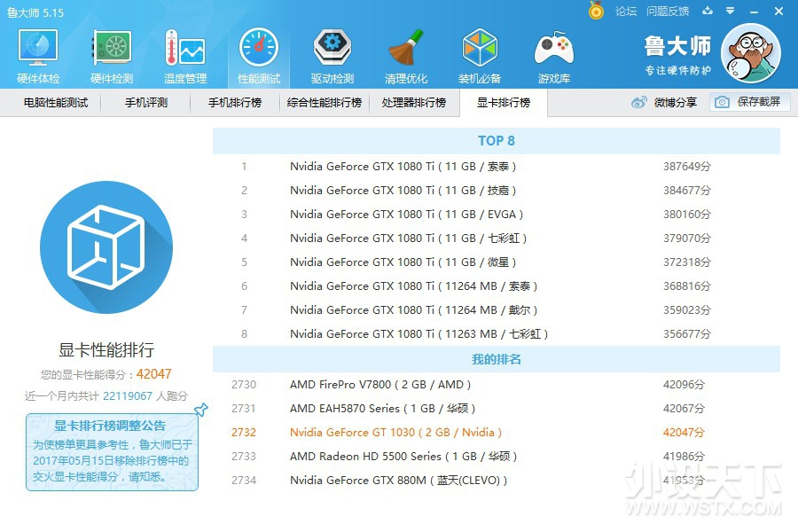Select AMD FirePro V7800 row
The height and width of the screenshot is (532, 798).
coord(497,384)
